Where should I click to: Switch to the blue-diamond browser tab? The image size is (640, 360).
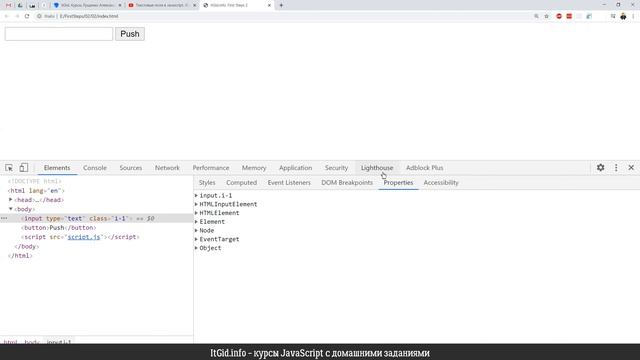coord(88,5)
